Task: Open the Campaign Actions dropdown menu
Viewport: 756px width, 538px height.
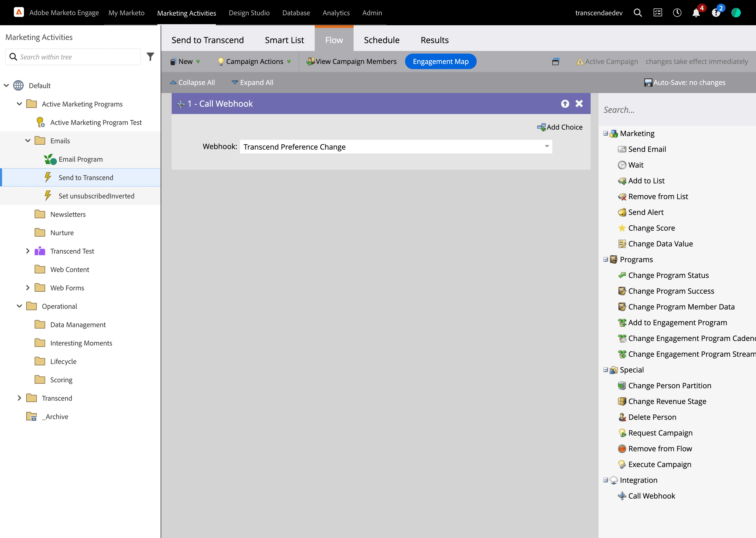Action: point(254,62)
